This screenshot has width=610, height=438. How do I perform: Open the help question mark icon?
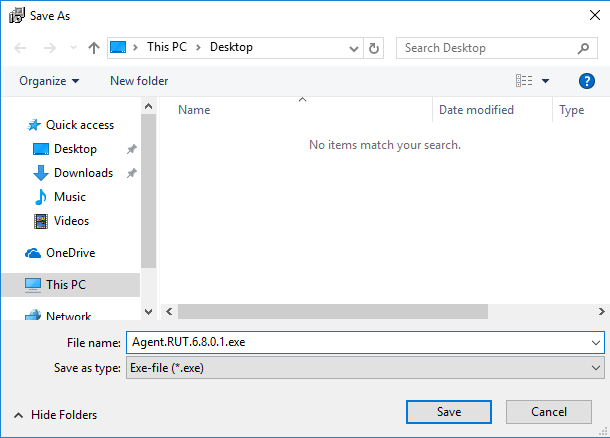coord(587,81)
